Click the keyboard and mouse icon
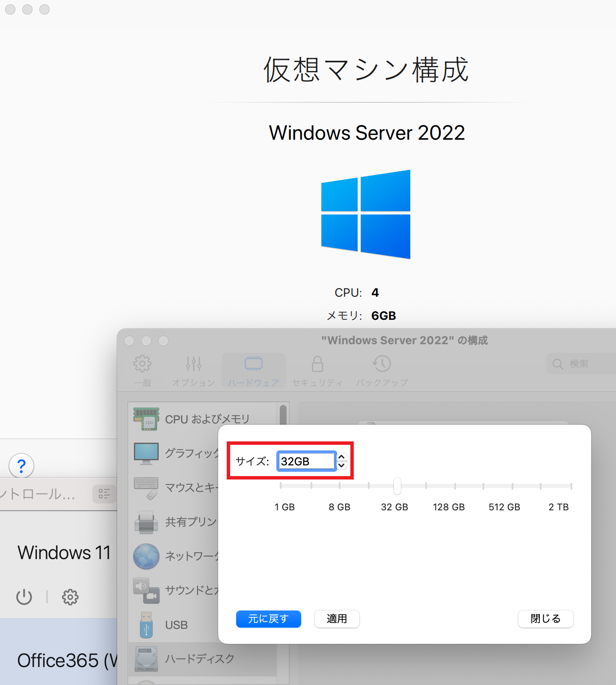616x685 pixels. (146, 488)
